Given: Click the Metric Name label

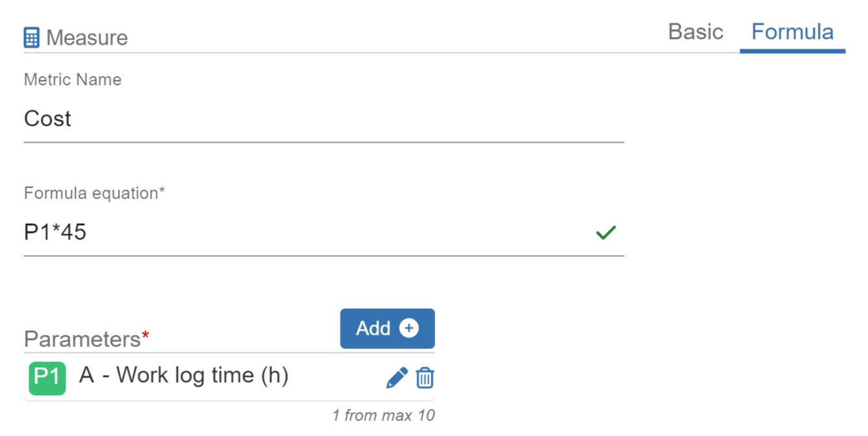Looking at the screenshot, I should 73,80.
